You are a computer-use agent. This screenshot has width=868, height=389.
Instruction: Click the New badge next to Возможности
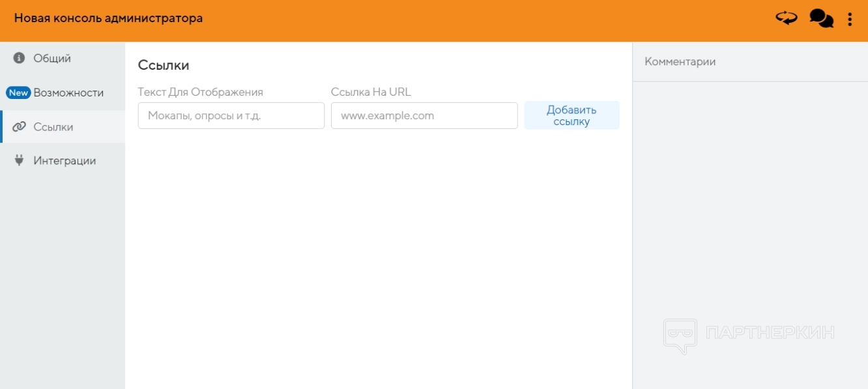coord(18,93)
